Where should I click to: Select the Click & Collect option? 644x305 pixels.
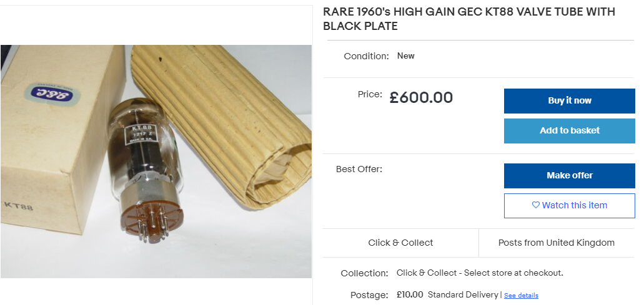click(x=400, y=243)
